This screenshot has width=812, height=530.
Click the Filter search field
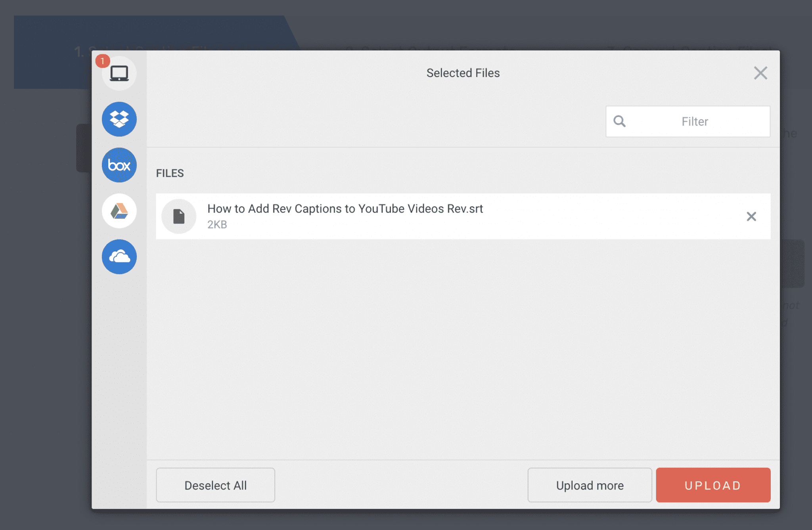[x=695, y=122]
